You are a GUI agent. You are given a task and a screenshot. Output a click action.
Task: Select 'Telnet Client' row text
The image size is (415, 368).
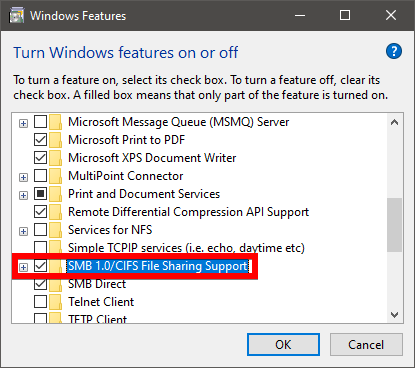101,302
